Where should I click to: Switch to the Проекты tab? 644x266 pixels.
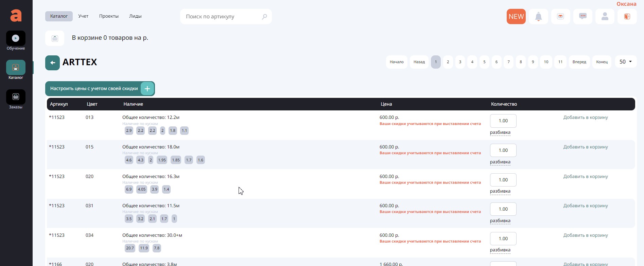click(109, 16)
